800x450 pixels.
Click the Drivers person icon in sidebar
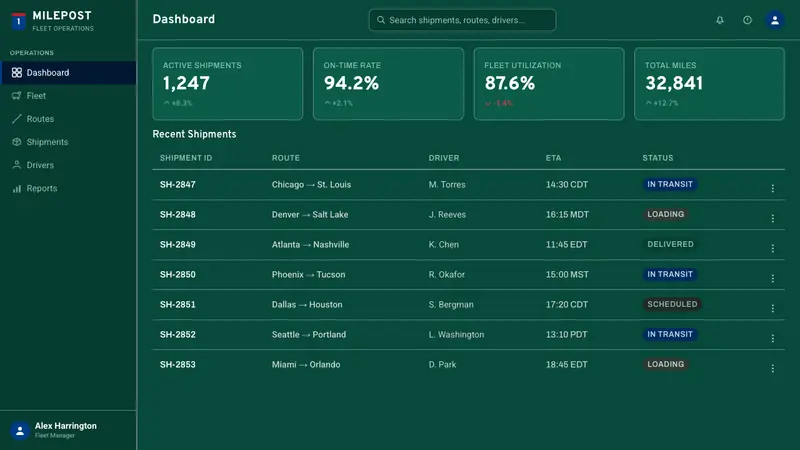coord(17,165)
